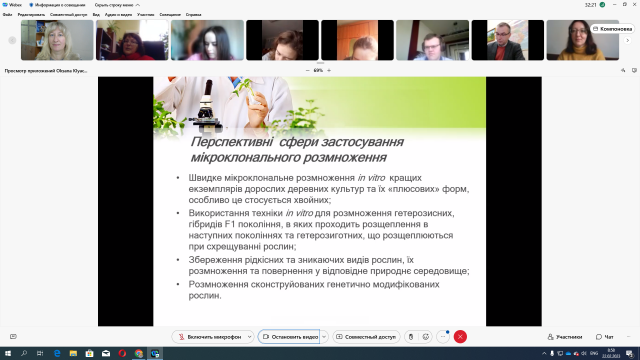Open Windows Start menu

tap(8, 353)
